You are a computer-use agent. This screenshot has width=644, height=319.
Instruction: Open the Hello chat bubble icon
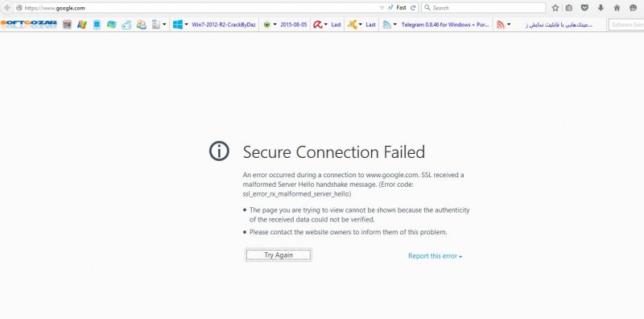tap(633, 8)
